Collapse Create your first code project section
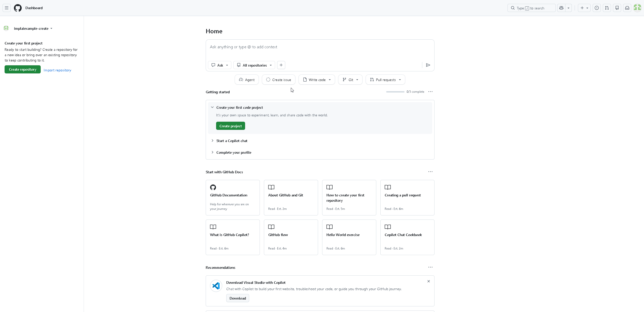Screen dimensions: 644x312 coord(320,107)
